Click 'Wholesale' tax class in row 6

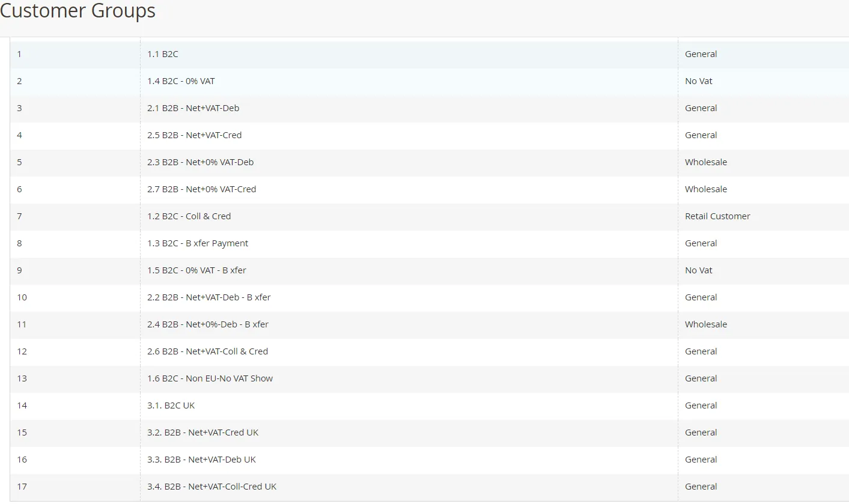point(706,189)
